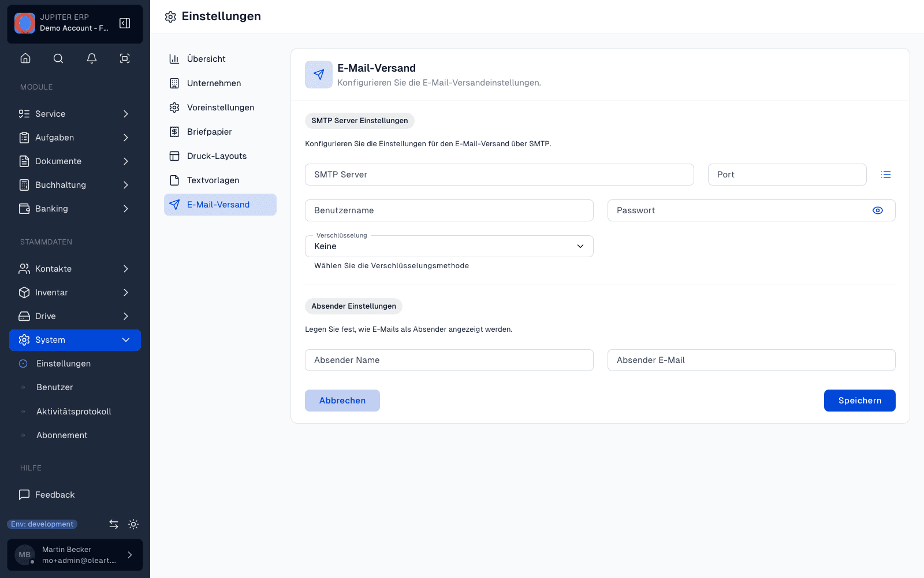Click the Jupiter ERP logo

tap(25, 23)
